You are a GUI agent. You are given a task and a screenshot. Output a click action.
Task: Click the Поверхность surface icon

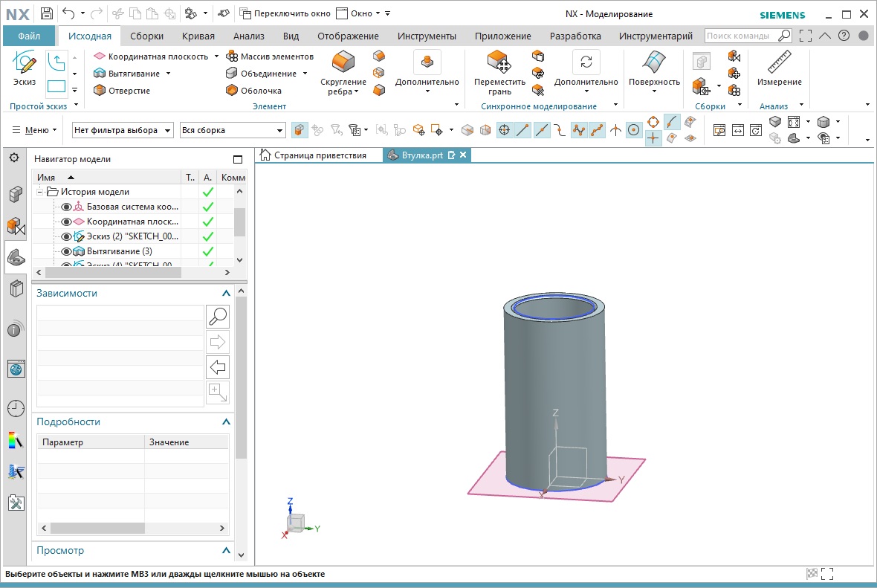click(x=654, y=63)
